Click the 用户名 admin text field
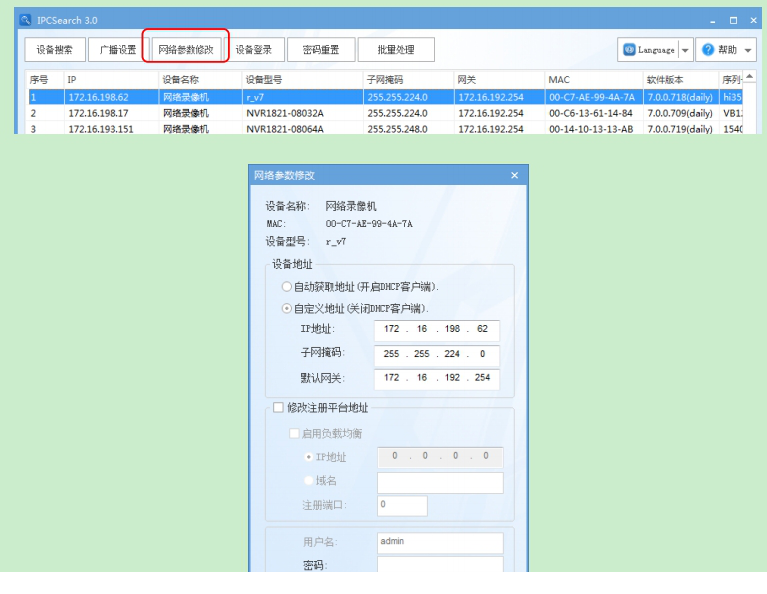The image size is (767, 594). pos(439,542)
